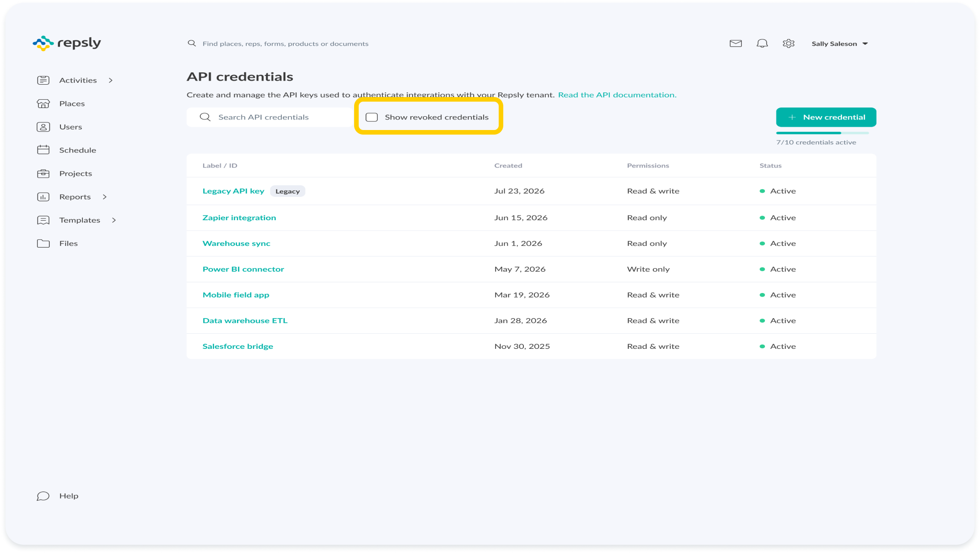
Task: Open Read the API documentation link
Action: click(617, 95)
